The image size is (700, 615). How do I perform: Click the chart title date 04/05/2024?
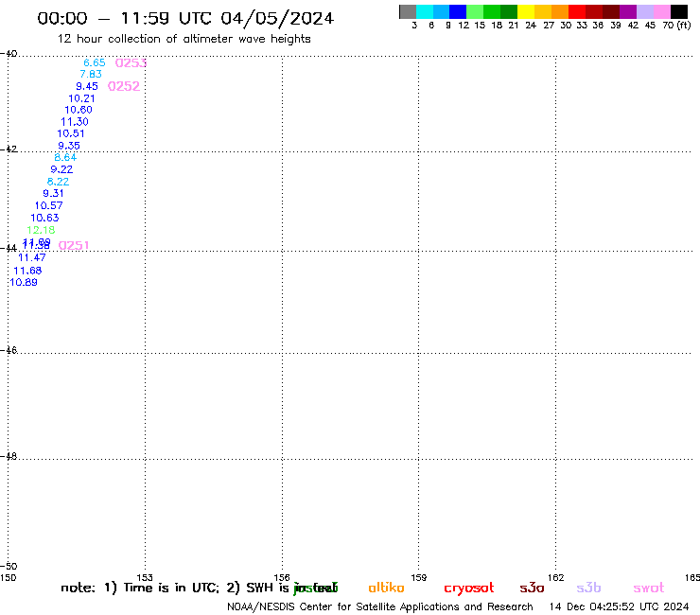(277, 18)
